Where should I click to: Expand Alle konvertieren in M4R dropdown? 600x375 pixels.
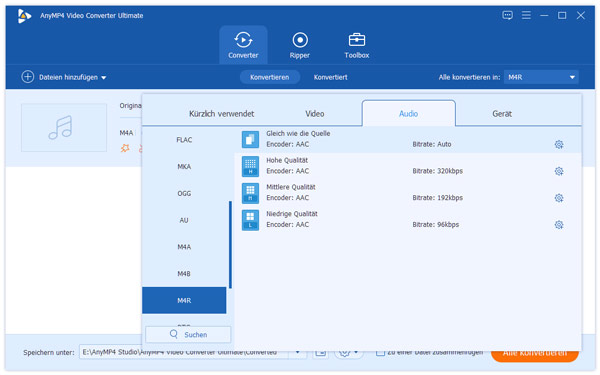pos(541,77)
